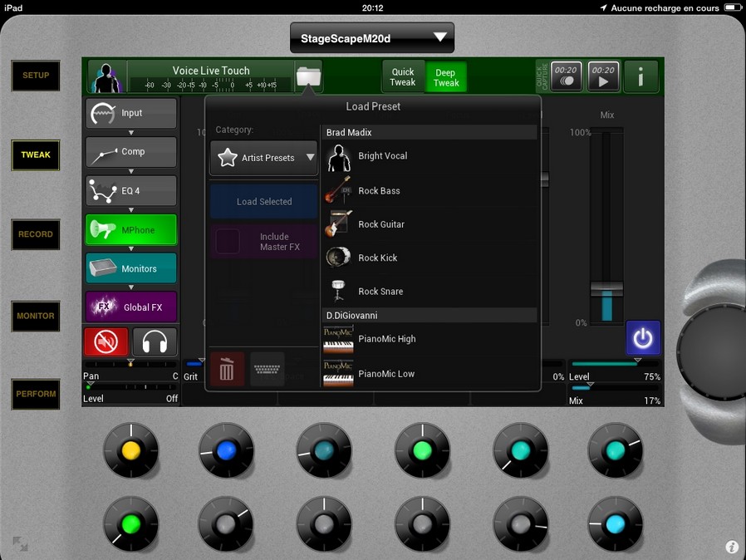Open the keyboard rename icon

pos(267,370)
